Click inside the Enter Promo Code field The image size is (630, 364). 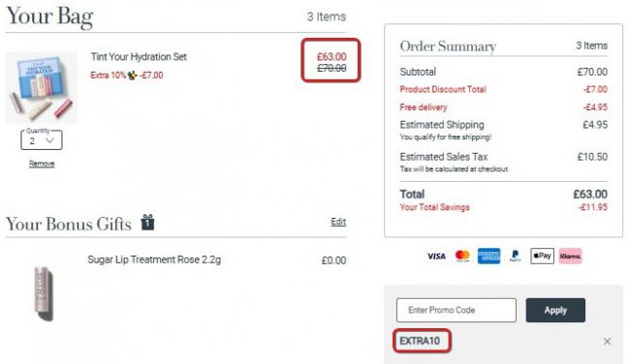pyautogui.click(x=457, y=310)
